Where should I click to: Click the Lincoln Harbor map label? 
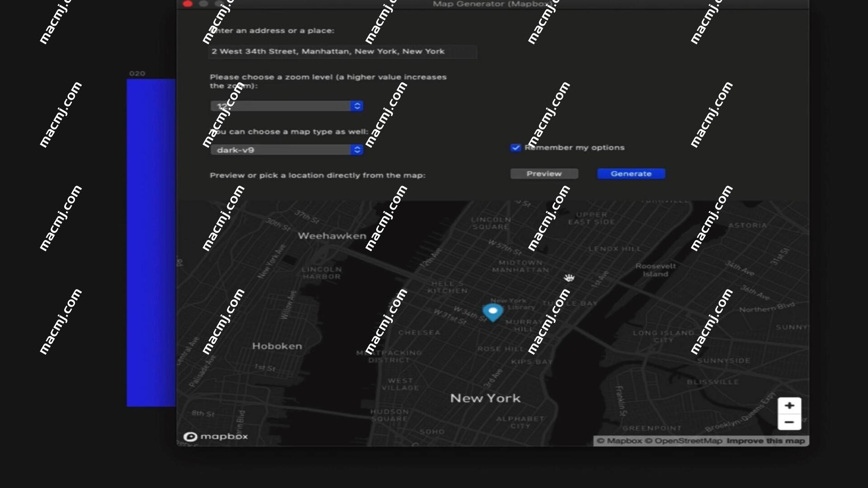click(321, 273)
